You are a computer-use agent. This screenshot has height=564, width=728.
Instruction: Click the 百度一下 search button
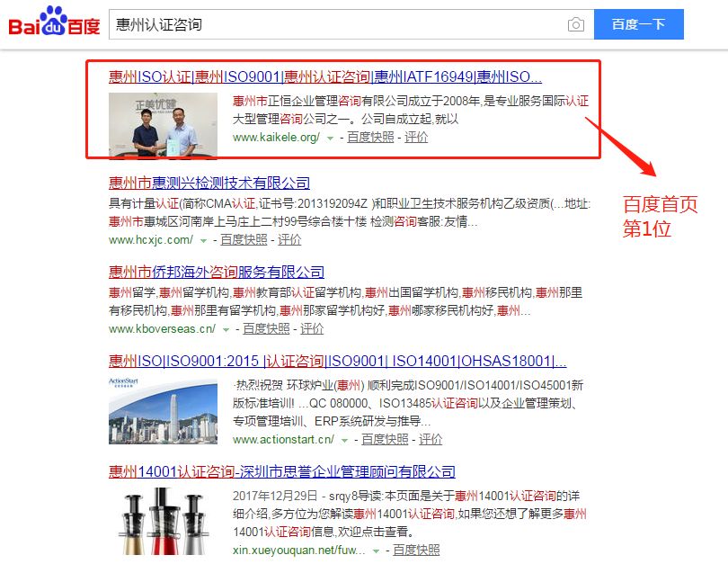coord(638,25)
